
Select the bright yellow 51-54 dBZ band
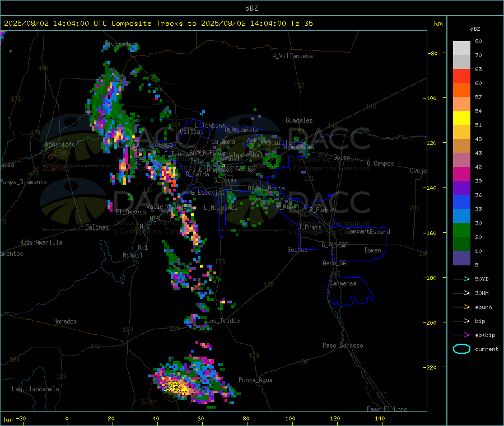pyautogui.click(x=461, y=118)
